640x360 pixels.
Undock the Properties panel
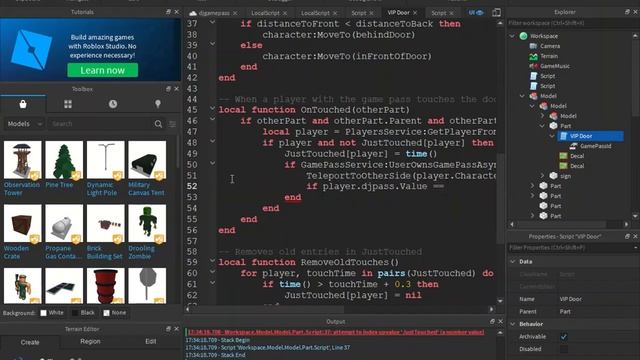coord(627,236)
